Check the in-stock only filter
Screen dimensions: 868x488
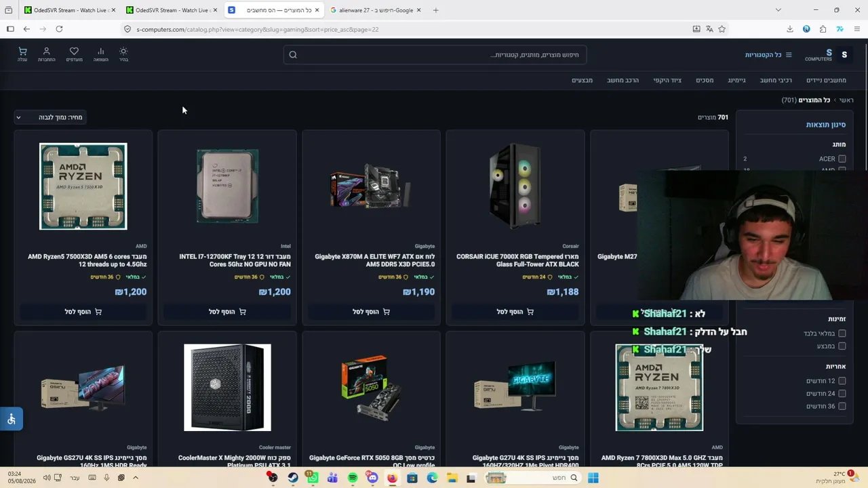click(x=842, y=333)
